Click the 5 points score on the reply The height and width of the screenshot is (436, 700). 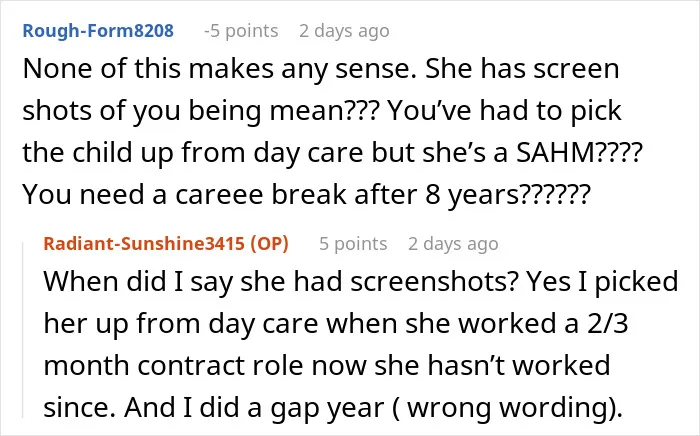353,244
